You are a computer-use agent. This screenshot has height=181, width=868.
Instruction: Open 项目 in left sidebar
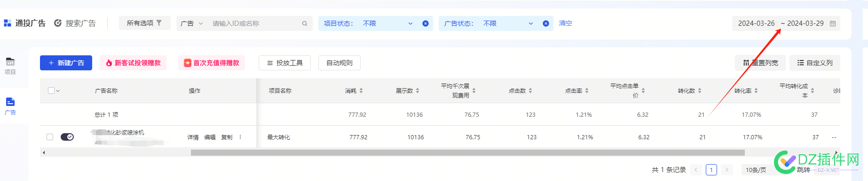click(x=10, y=66)
